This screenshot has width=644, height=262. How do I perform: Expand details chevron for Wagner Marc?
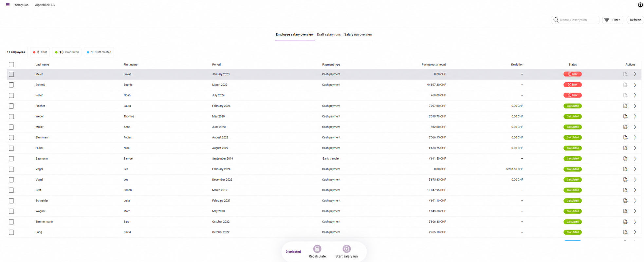point(635,211)
